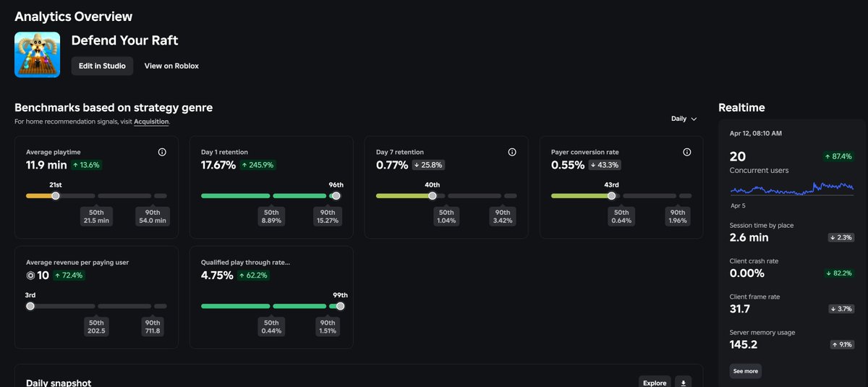Click View on Roblox button
The image size is (868, 387).
point(171,66)
